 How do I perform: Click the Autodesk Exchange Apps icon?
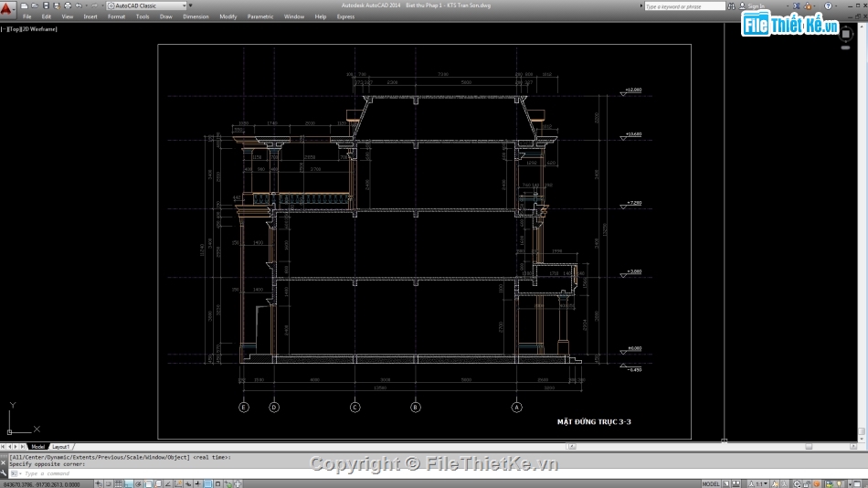797,6
